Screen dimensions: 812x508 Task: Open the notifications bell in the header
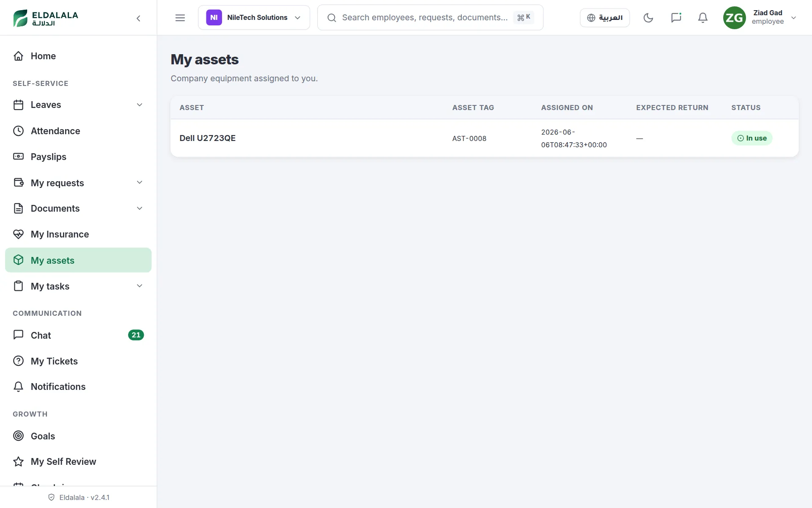tap(702, 18)
